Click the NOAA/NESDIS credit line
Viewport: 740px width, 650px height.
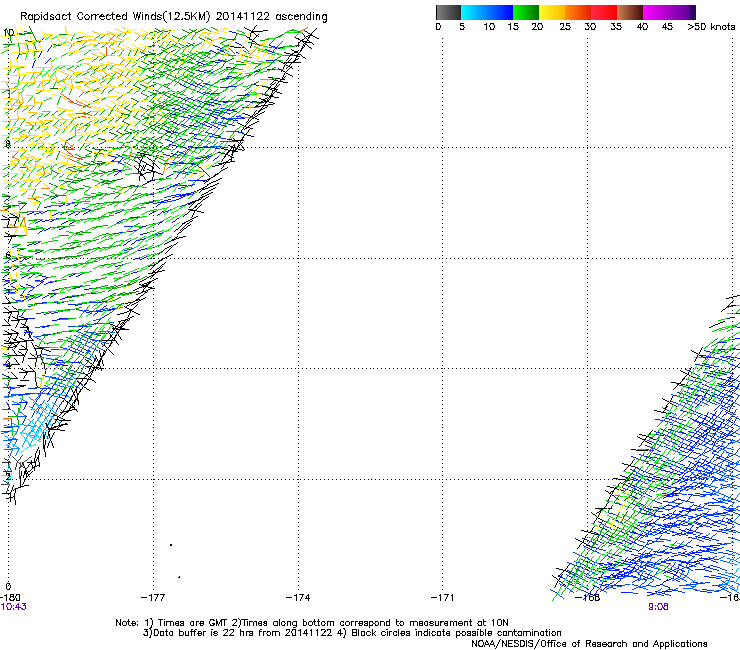589,644
